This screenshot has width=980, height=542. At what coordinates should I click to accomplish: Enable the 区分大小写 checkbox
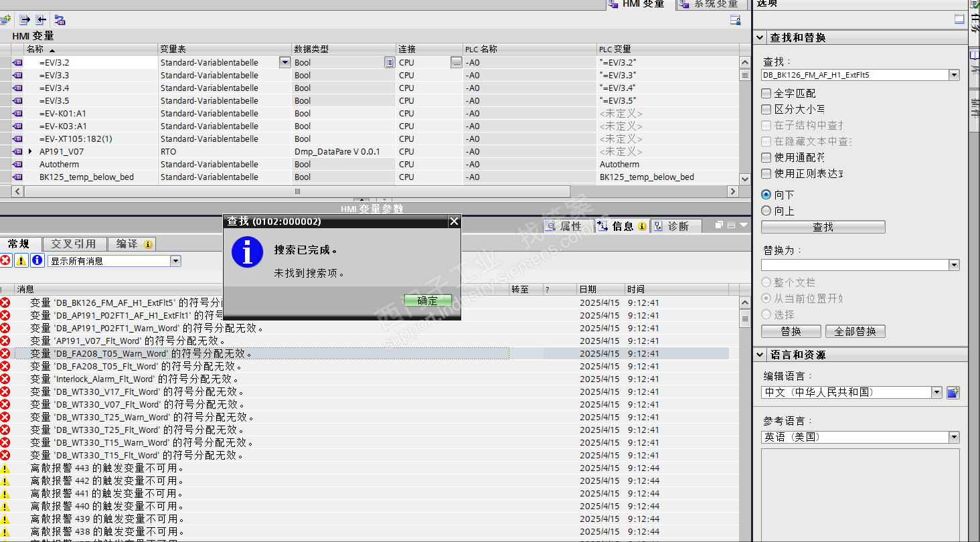click(766, 109)
